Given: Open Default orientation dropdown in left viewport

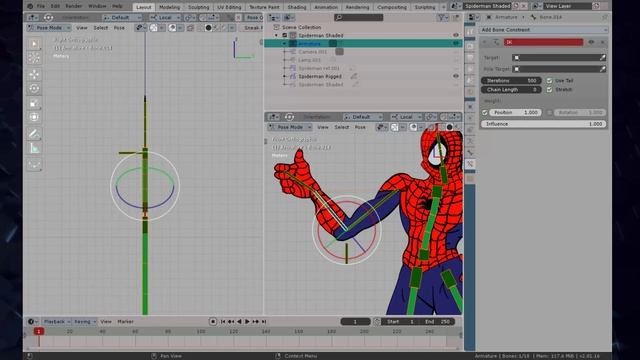Looking at the screenshot, I should [122, 18].
